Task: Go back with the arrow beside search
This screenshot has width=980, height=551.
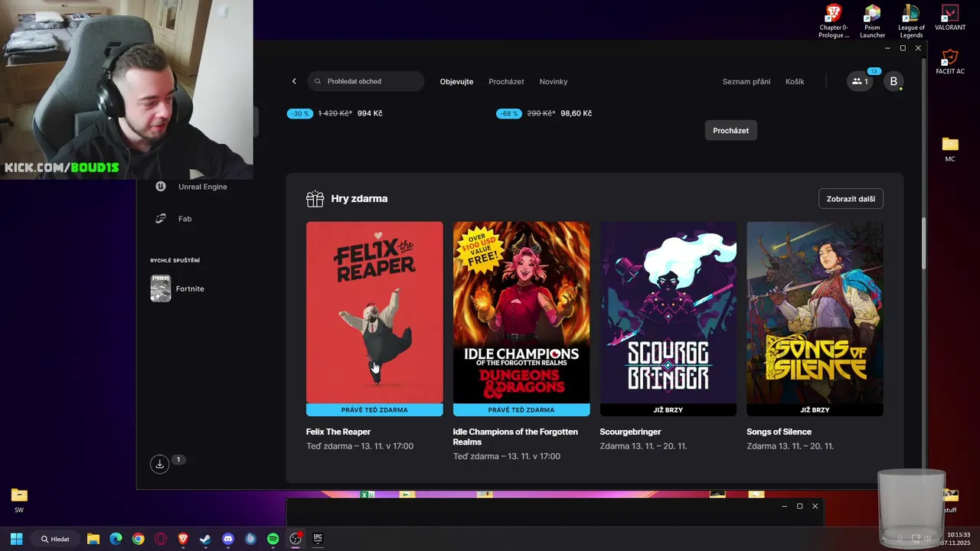Action: (x=294, y=81)
